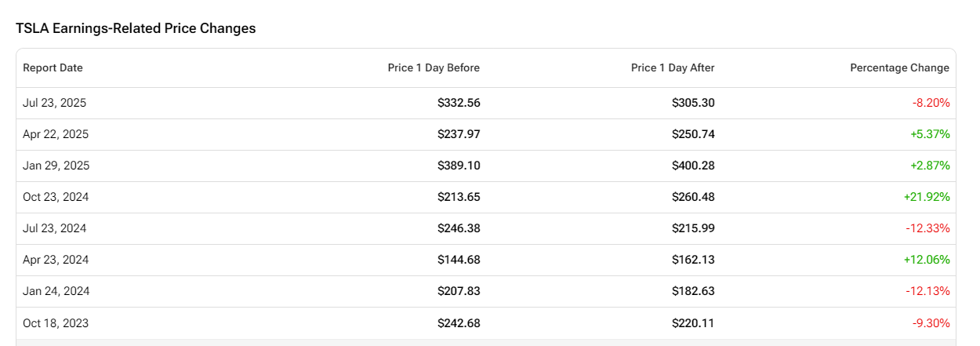Click the -8.20% percentage change value
Screen dimensions: 980x346
click(931, 103)
